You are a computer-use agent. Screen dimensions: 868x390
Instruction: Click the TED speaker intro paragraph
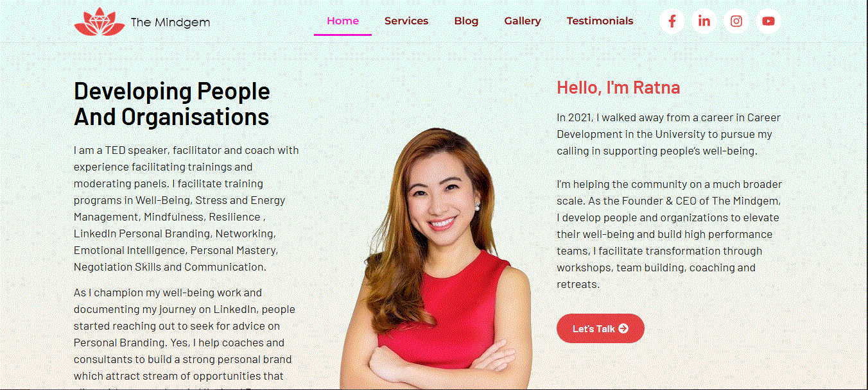pyautogui.click(x=187, y=208)
